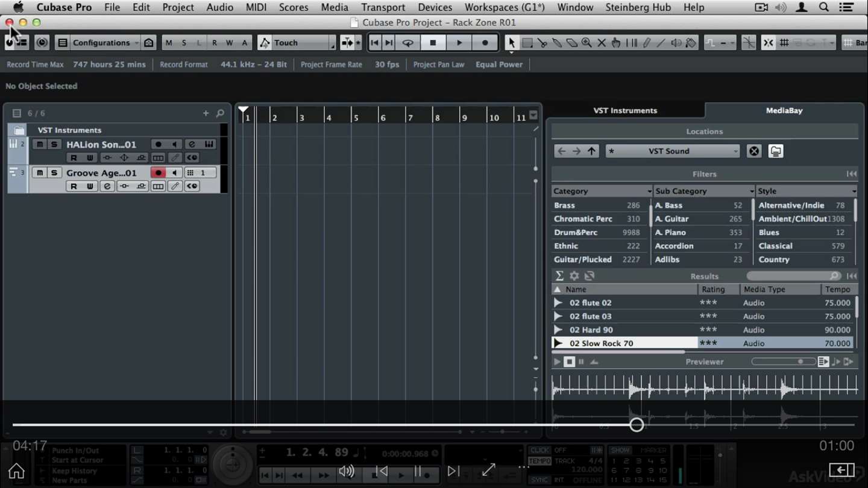Click the Sigma icon in Results header
Screen dimensions: 868x488
[559, 276]
